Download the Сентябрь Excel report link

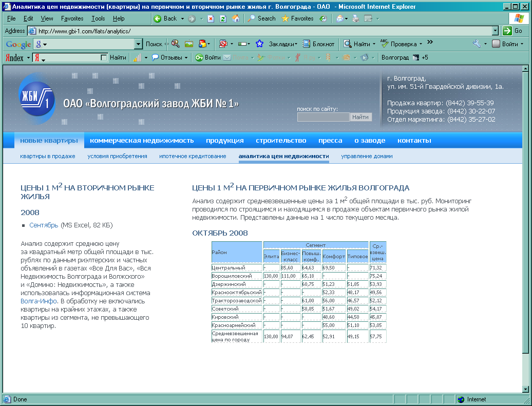point(44,225)
